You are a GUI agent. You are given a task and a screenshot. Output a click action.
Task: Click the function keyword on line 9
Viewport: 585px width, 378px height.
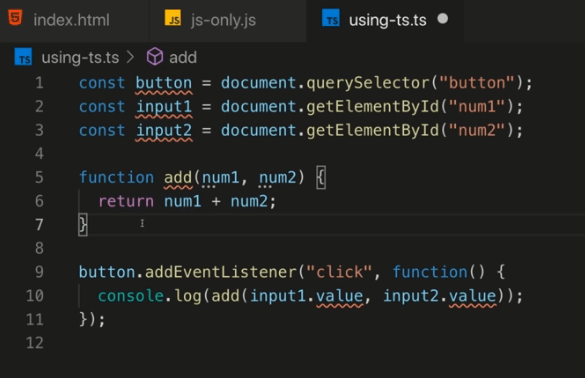[x=430, y=272]
